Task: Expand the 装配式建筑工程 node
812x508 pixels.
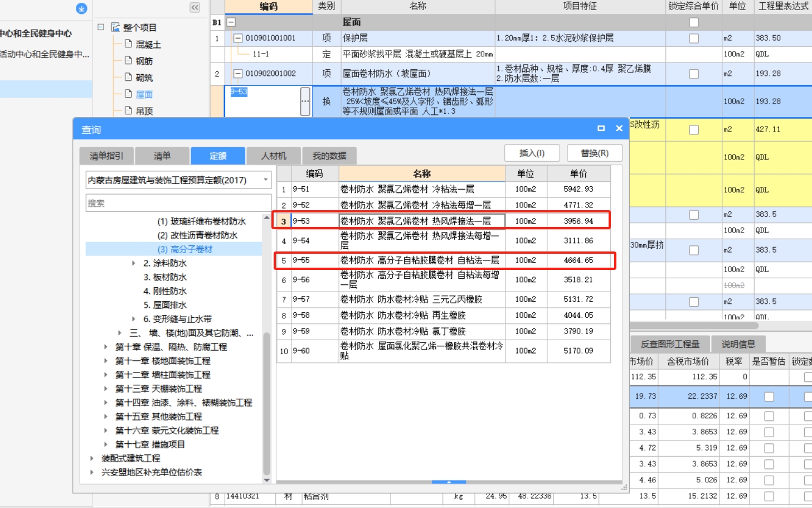Action: pos(92,458)
